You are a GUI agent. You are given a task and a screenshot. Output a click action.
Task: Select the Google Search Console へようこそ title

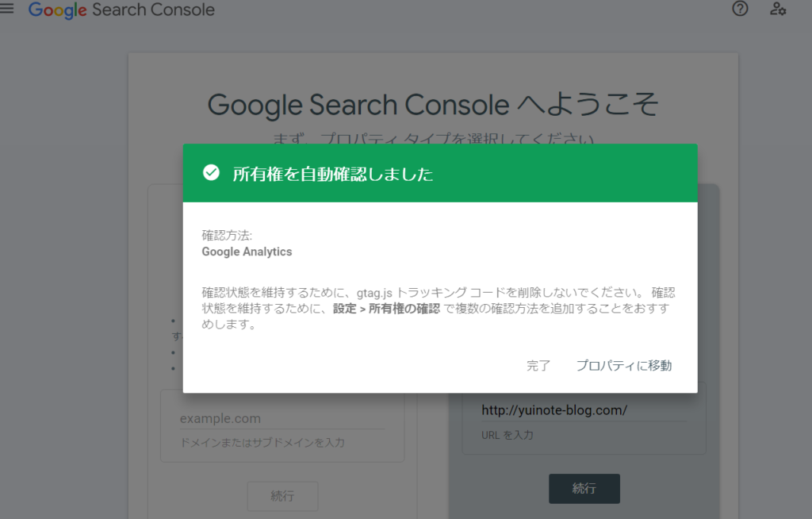click(x=433, y=105)
